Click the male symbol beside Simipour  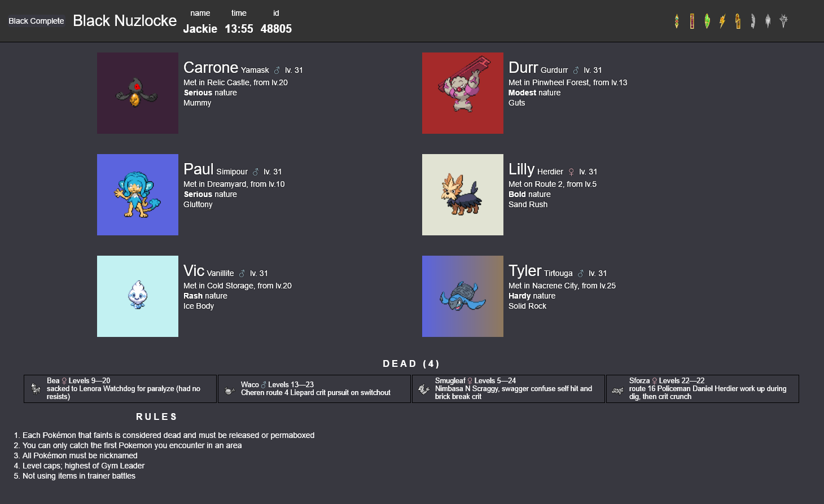coord(256,172)
